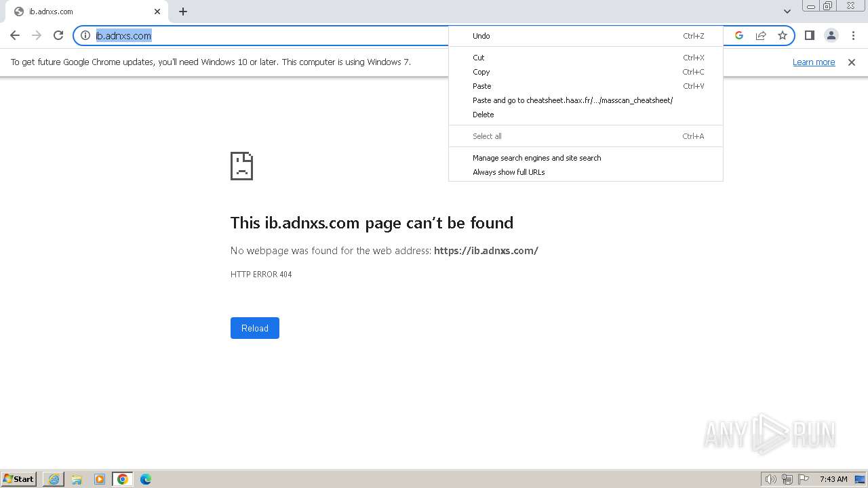
Task: Click the HTTP ERROR 404 text
Action: click(261, 274)
